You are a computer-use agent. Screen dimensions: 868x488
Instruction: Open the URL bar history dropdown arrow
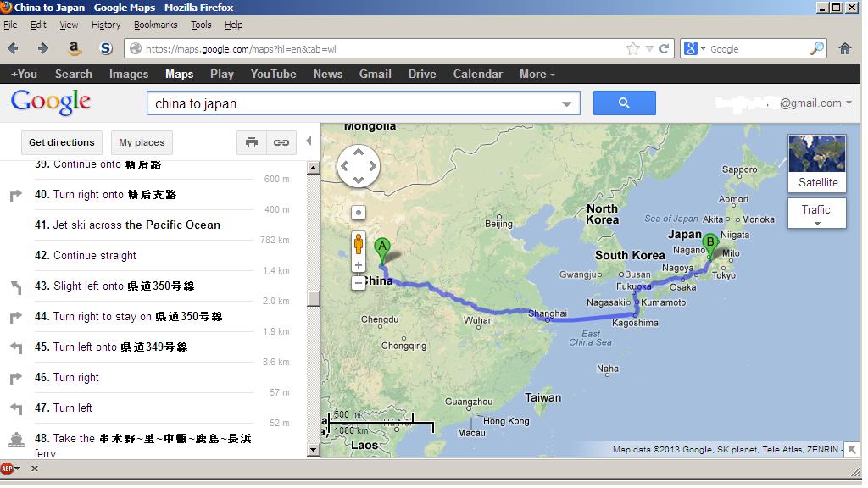650,48
